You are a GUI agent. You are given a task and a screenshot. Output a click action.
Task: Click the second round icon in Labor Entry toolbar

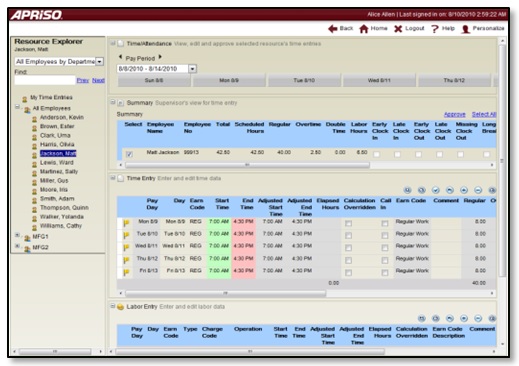point(435,318)
